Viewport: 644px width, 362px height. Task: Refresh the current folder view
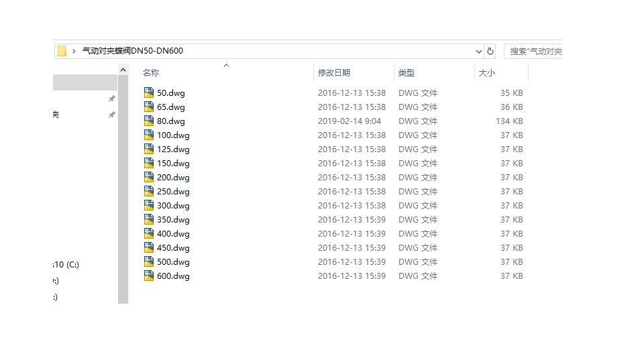click(x=490, y=52)
